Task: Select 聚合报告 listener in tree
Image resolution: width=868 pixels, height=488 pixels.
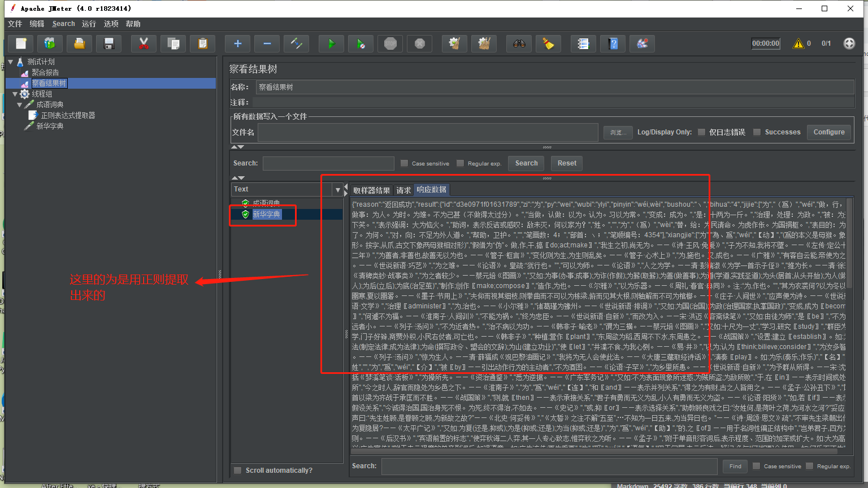Action: click(x=45, y=72)
